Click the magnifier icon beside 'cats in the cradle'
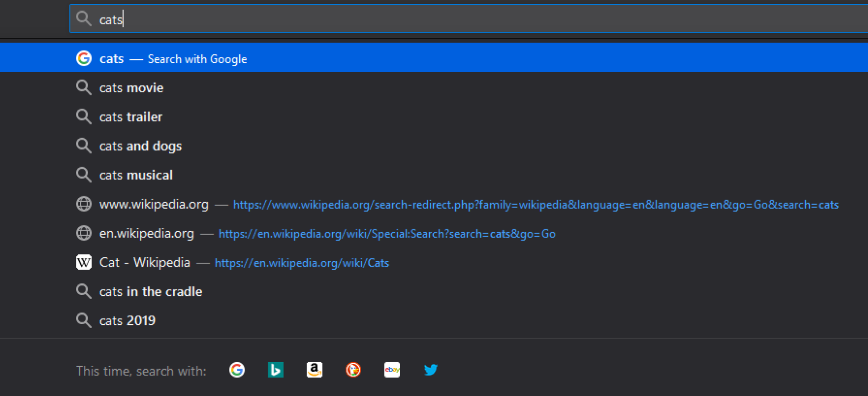Image resolution: width=868 pixels, height=396 pixels. 83,291
